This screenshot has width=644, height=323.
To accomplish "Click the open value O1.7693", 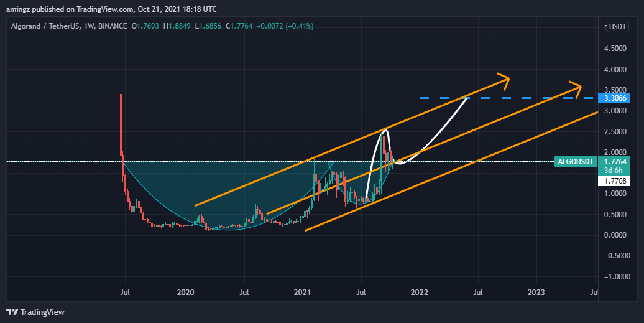I will pyautogui.click(x=145, y=26).
